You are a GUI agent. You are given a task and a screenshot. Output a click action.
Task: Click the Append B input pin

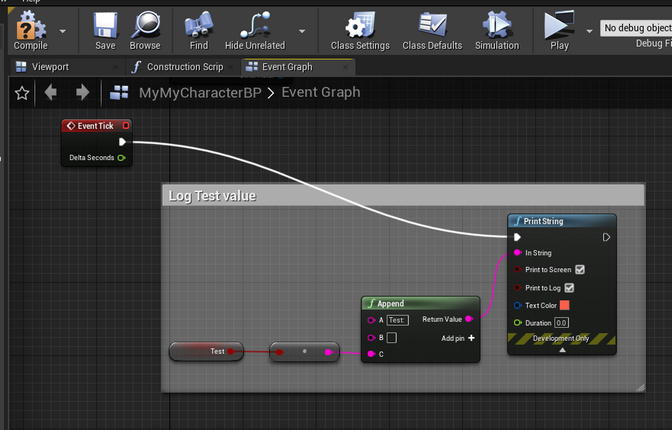click(x=371, y=338)
